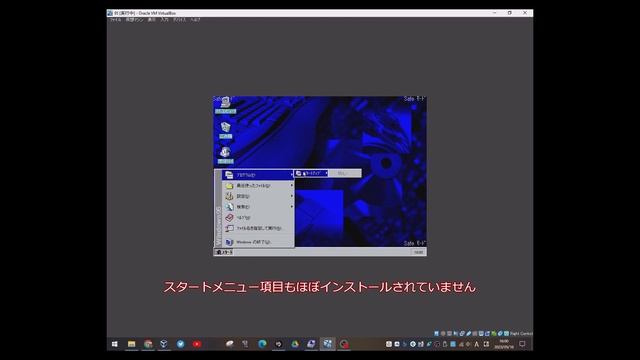The height and width of the screenshot is (360, 640).
Task: Open File Explorer from host taskbar
Action: point(131,344)
